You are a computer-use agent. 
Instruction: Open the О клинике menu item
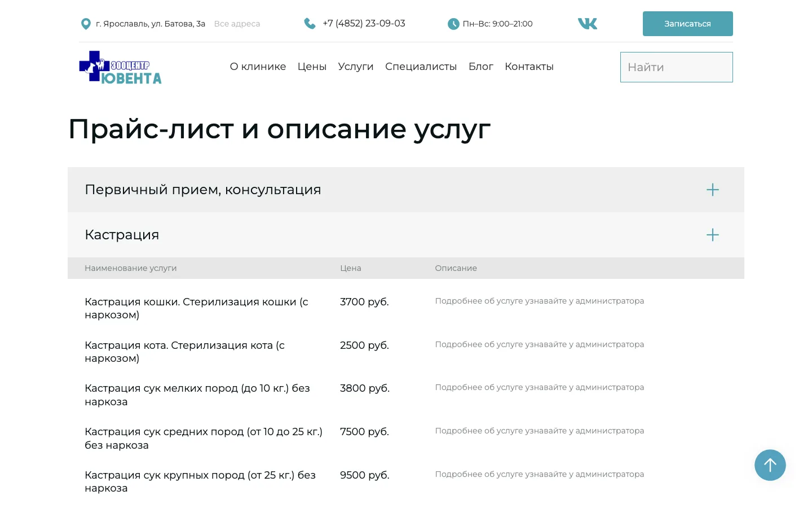pyautogui.click(x=258, y=67)
